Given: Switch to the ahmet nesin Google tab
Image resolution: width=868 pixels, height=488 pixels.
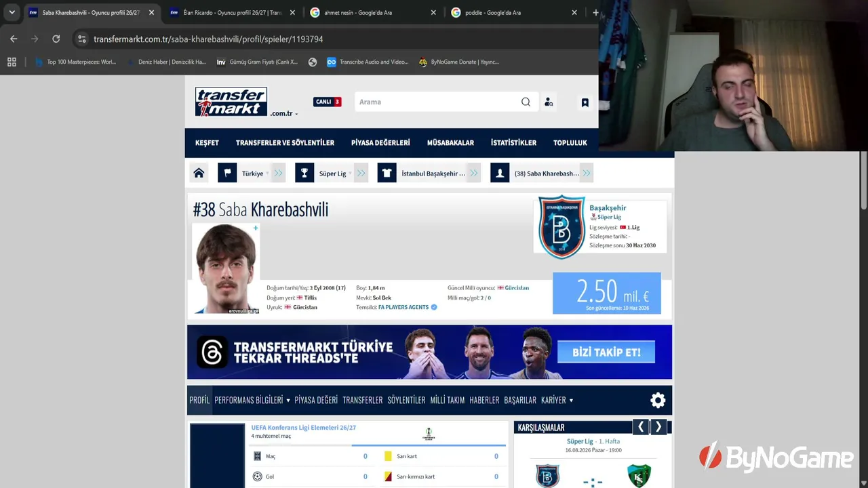Looking at the screenshot, I should click(373, 12).
